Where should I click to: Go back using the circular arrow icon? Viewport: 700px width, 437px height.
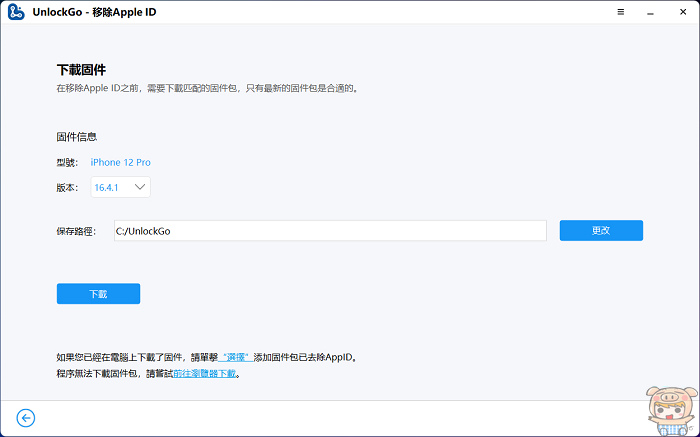[x=26, y=418]
